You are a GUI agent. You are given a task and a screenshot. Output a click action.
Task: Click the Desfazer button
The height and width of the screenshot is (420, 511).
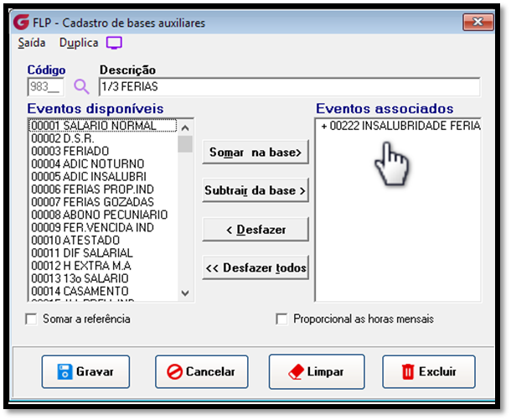(x=255, y=230)
